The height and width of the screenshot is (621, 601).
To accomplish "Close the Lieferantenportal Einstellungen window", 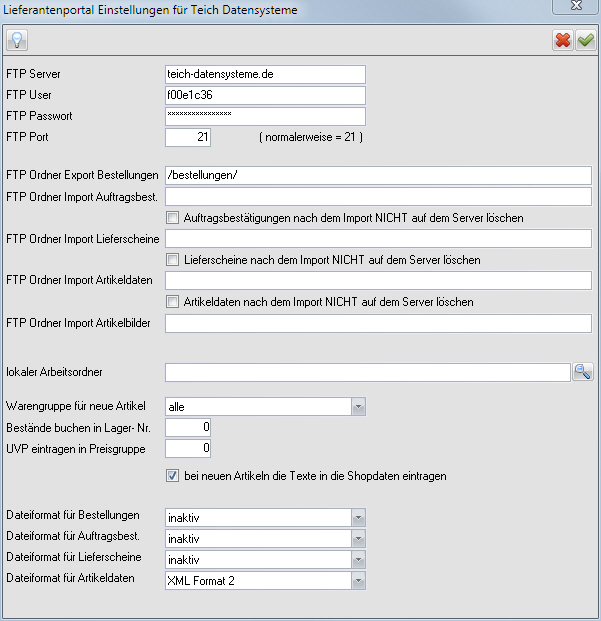I will tap(576, 6).
